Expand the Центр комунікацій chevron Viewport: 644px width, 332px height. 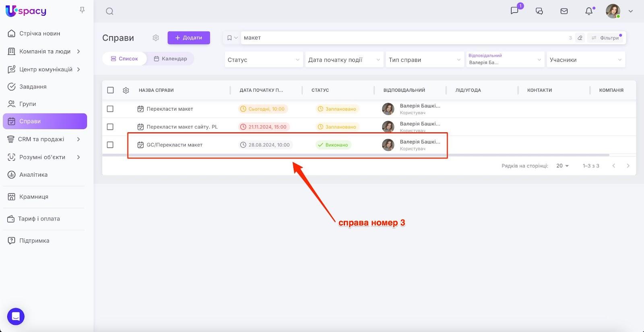[78, 69]
